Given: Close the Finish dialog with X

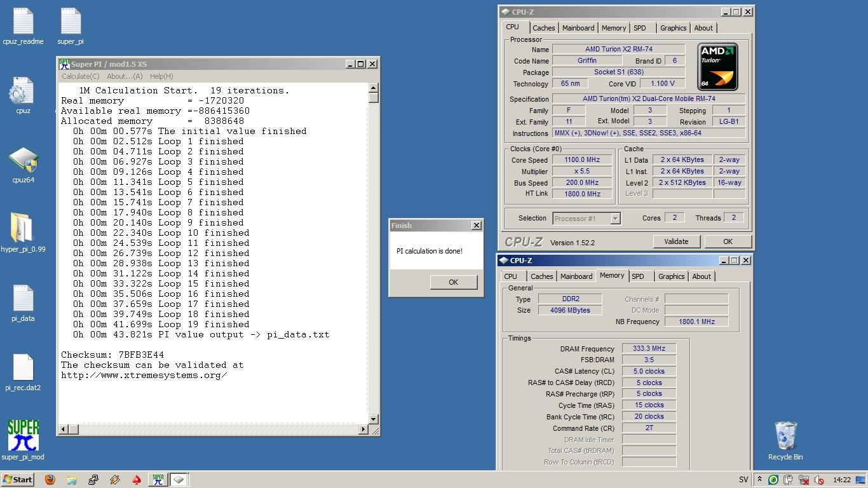Looking at the screenshot, I should (476, 226).
